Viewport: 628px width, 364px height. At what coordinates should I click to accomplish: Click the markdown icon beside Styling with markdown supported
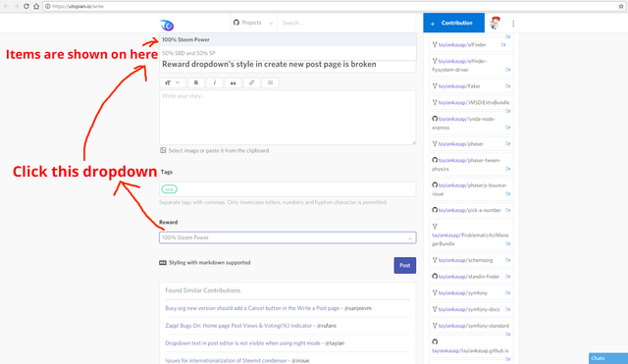click(x=163, y=263)
